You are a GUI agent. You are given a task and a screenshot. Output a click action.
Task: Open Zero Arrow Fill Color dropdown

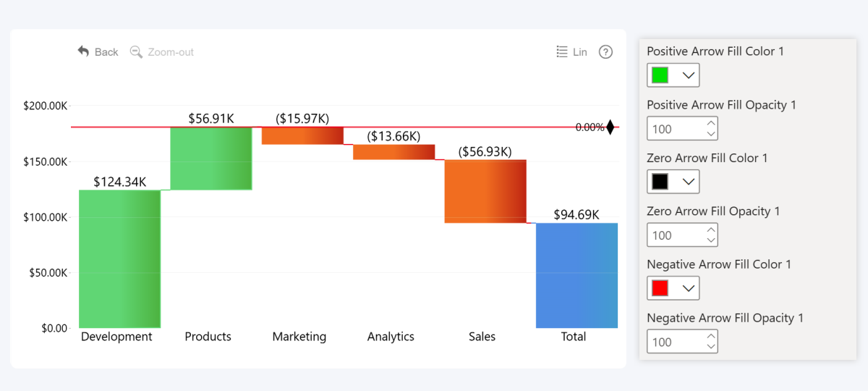tap(689, 182)
